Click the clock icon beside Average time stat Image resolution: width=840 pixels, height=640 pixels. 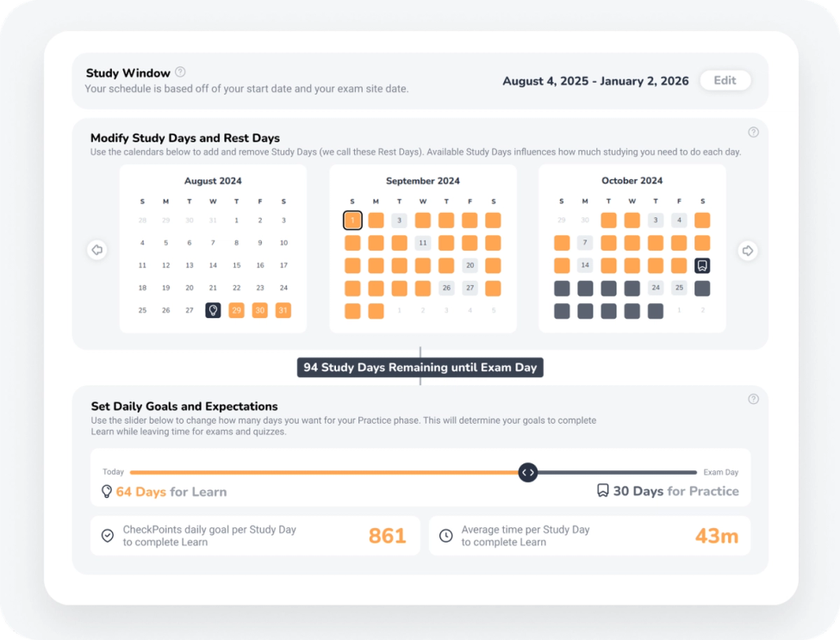pyautogui.click(x=445, y=535)
